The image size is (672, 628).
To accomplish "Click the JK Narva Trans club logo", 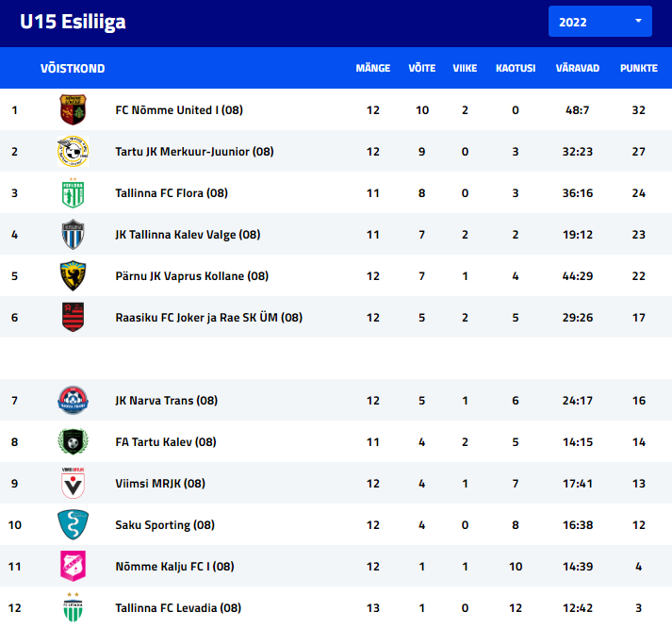I will point(73,401).
